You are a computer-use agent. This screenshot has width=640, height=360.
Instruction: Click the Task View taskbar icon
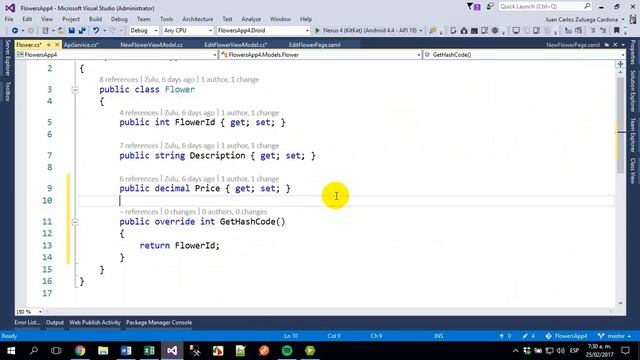click(56, 351)
